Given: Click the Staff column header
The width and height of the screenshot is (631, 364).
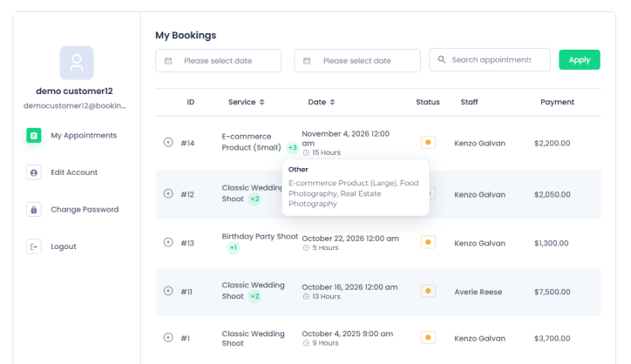Looking at the screenshot, I should click(x=469, y=102).
